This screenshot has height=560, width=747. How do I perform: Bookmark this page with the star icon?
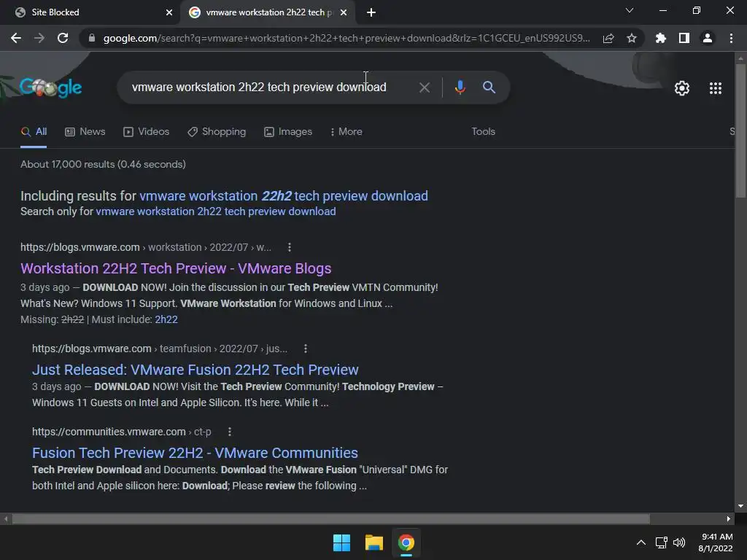pyautogui.click(x=632, y=38)
